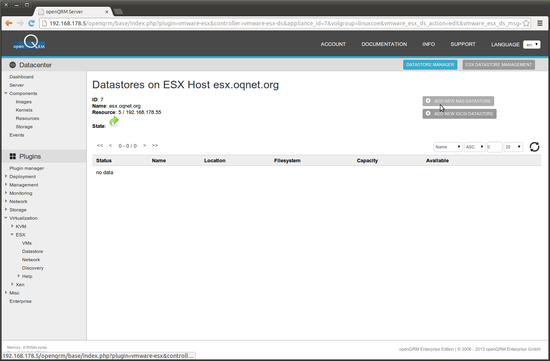The width and height of the screenshot is (550, 361).
Task: Click the Name column header
Action: pyautogui.click(x=159, y=161)
